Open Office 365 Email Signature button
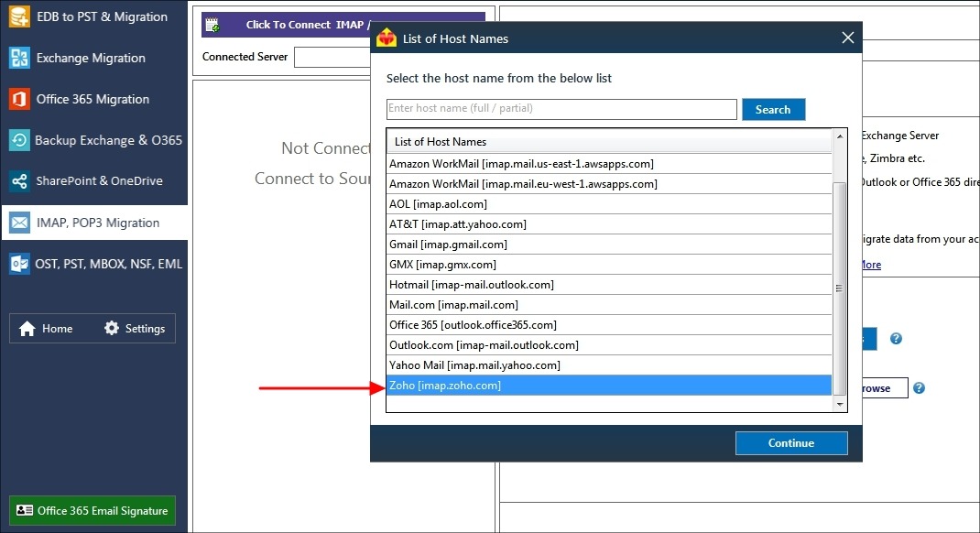Image resolution: width=980 pixels, height=533 pixels. [x=93, y=510]
